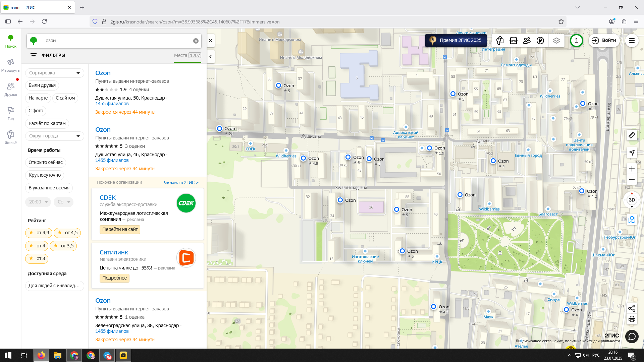Expand the Сортировка dropdown
The width and height of the screenshot is (644, 362).
pyautogui.click(x=54, y=73)
